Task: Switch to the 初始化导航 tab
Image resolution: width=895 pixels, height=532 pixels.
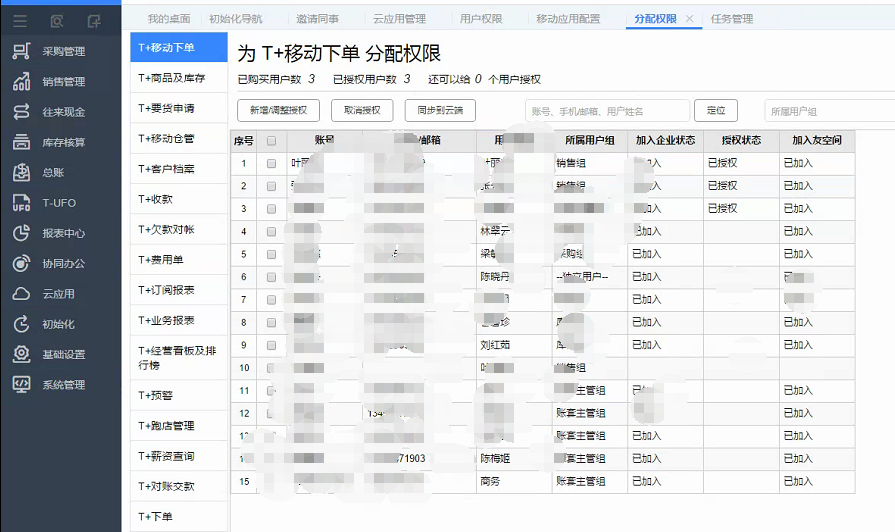Action: 235,19
